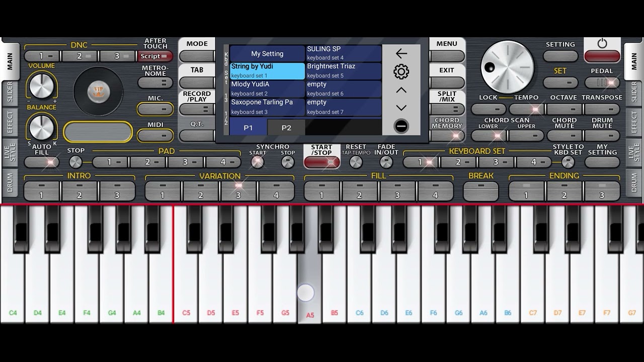
Task: Tap the Reset Tap Tempo round button
Action: click(x=356, y=162)
